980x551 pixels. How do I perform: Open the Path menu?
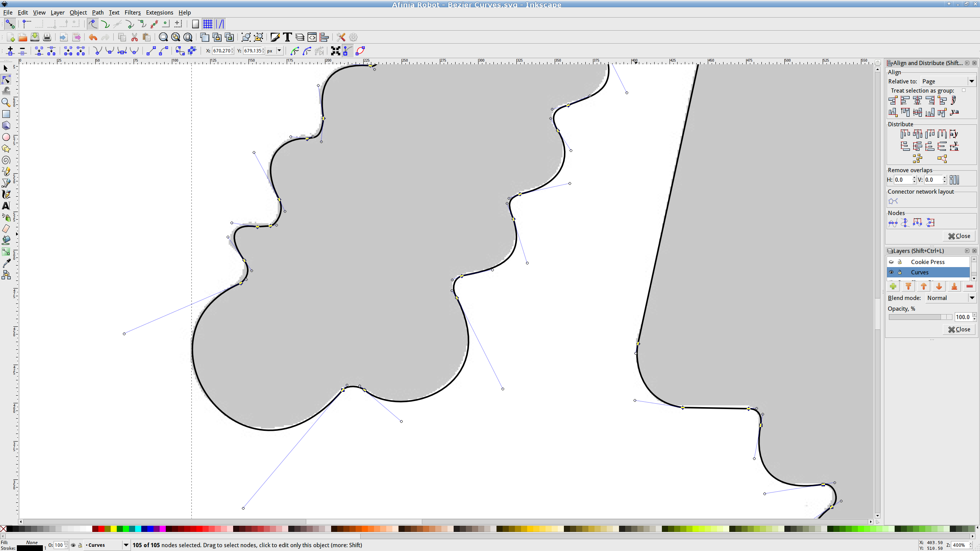click(98, 13)
